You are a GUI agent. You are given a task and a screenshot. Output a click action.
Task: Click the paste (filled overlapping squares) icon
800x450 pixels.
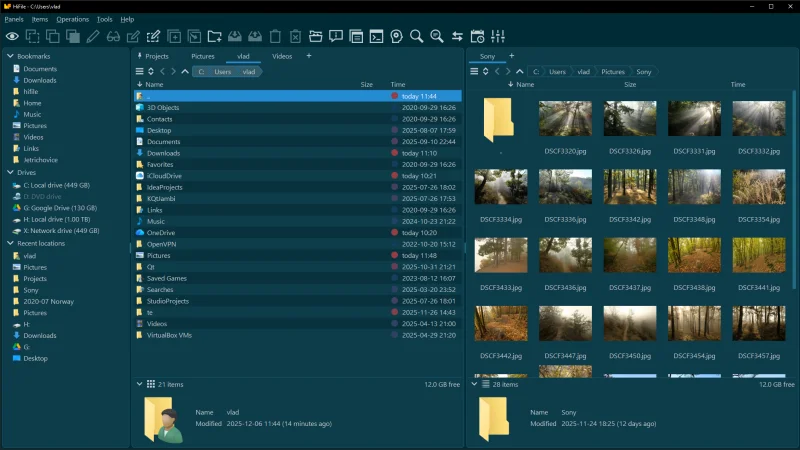tap(73, 36)
